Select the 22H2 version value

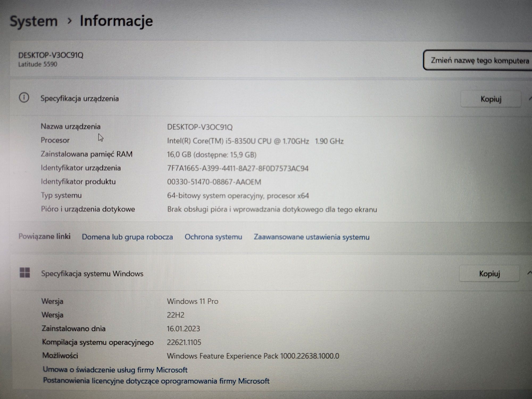[176, 315]
